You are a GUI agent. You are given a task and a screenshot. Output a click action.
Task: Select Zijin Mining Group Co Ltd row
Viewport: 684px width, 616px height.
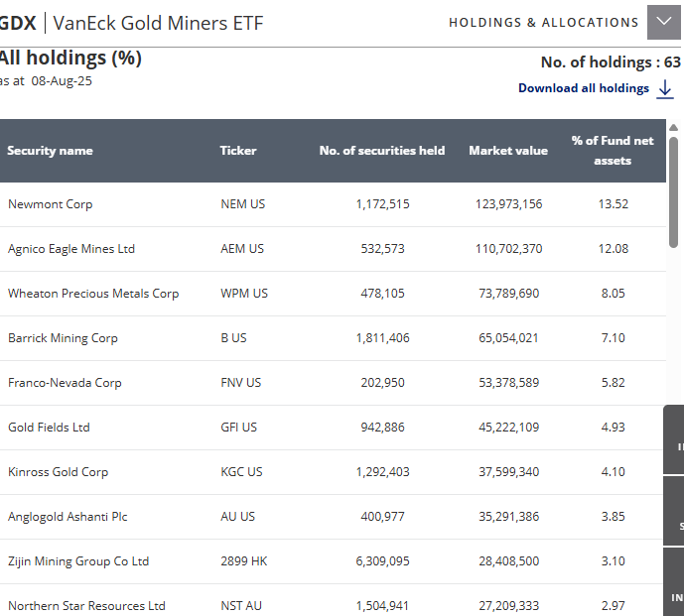[x=78, y=561]
